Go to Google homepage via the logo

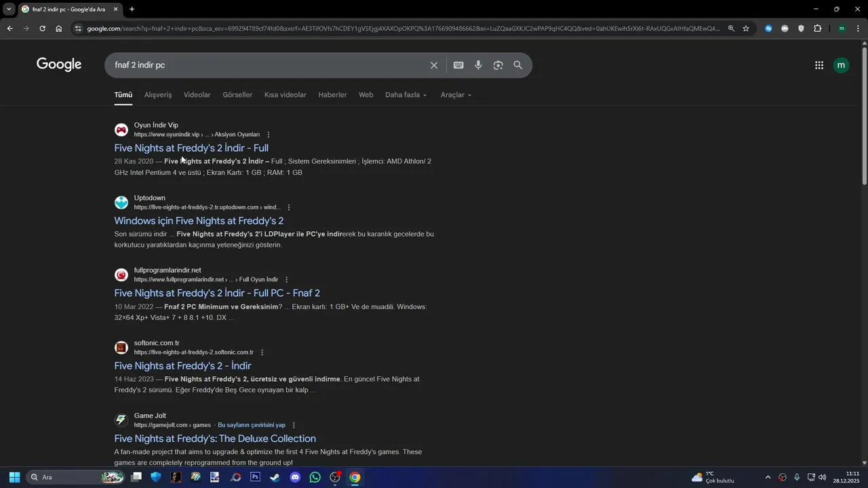(x=59, y=64)
